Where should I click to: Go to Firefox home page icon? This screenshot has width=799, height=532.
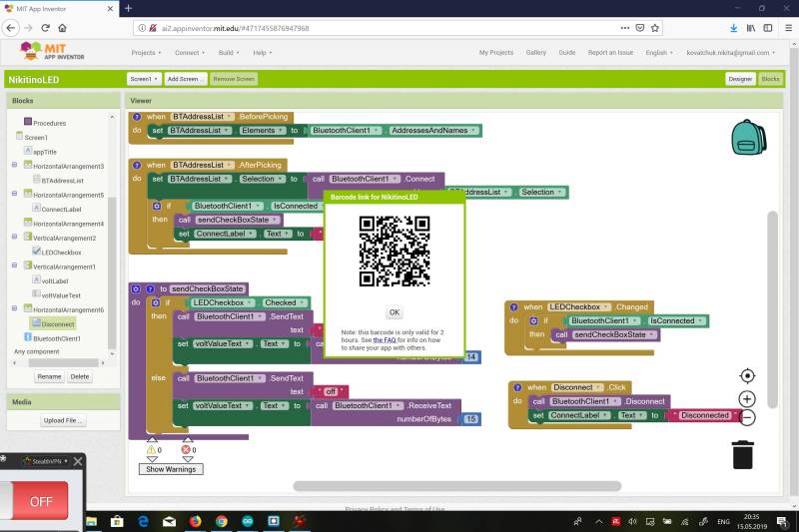click(62, 28)
